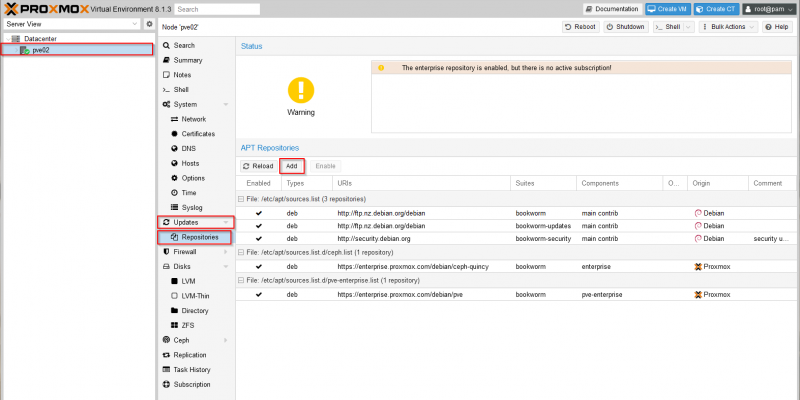The image size is (800, 400).
Task: Open the Subscription page
Action: pos(191,384)
